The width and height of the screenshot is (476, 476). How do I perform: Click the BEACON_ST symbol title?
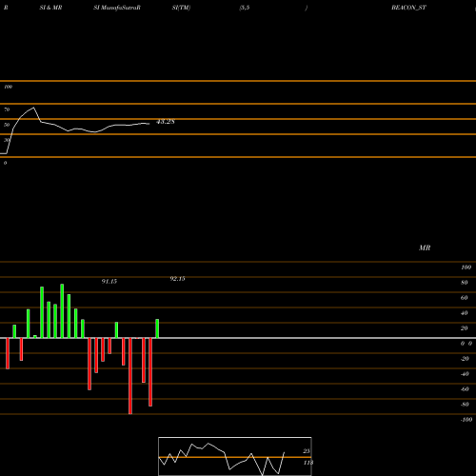pos(408,8)
